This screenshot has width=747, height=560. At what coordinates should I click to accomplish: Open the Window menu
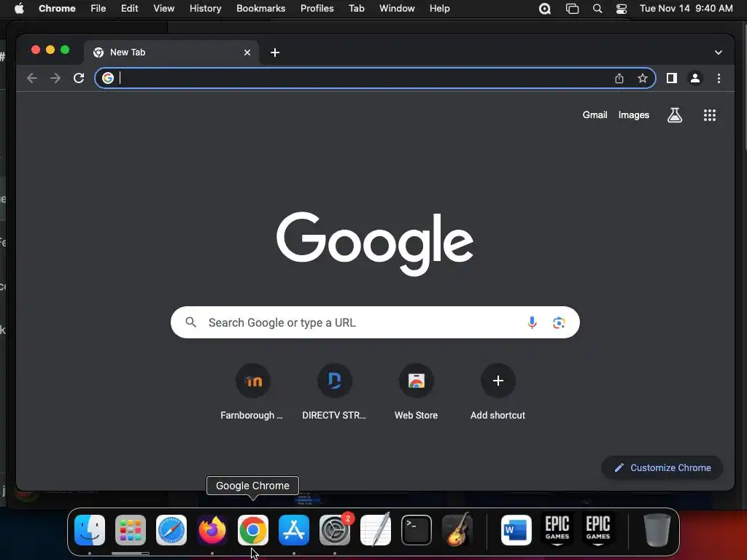click(397, 9)
